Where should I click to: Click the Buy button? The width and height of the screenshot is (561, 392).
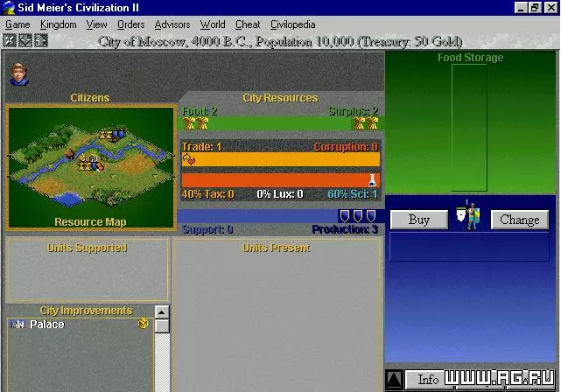419,220
